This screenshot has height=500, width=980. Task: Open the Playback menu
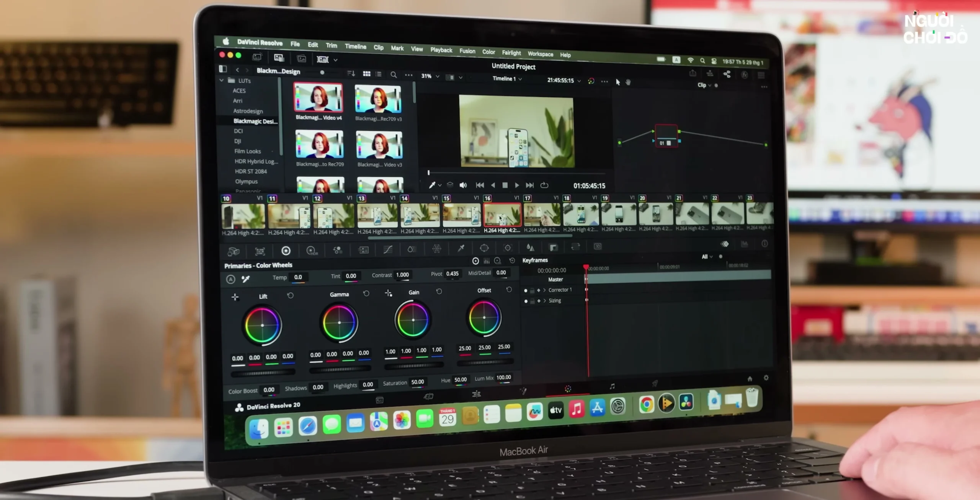441,50
